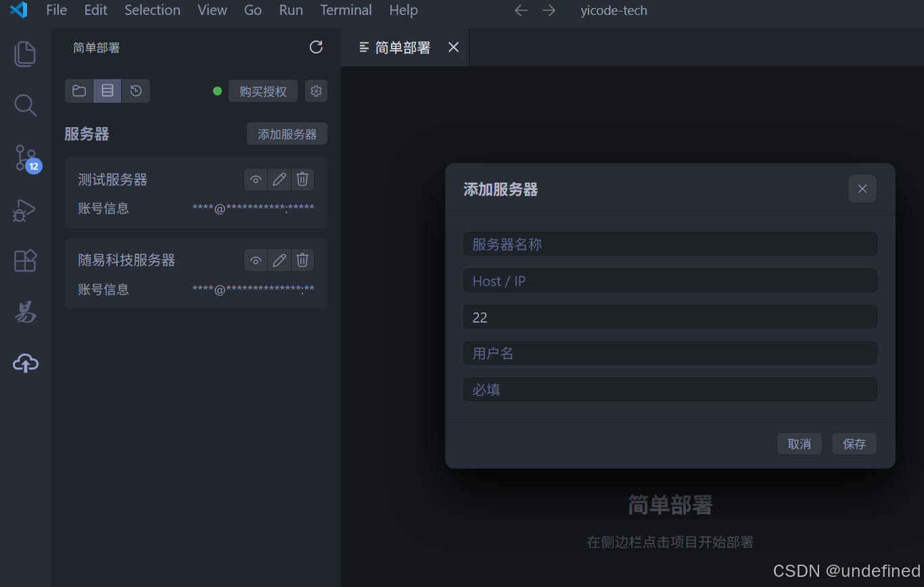Screen dimensions: 924x587
Task: Select the 随易科技服务器 server name
Action: [x=126, y=260]
